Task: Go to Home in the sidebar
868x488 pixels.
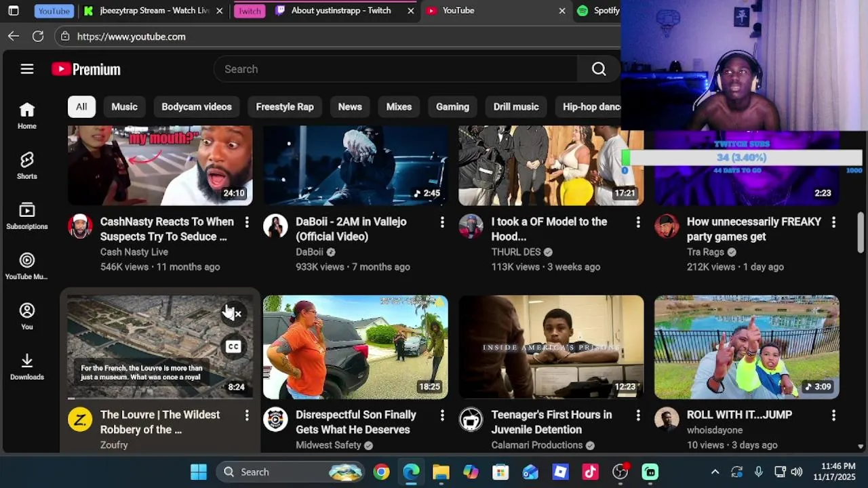Action: [x=27, y=116]
